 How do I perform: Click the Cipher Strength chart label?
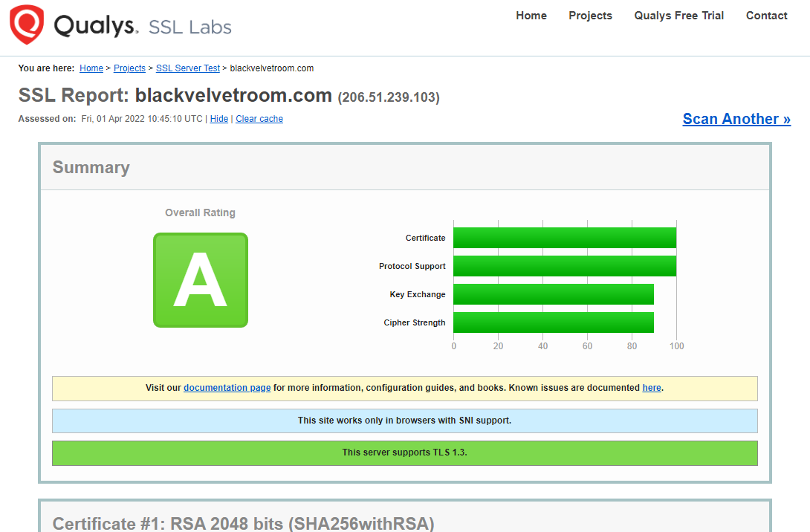click(415, 322)
